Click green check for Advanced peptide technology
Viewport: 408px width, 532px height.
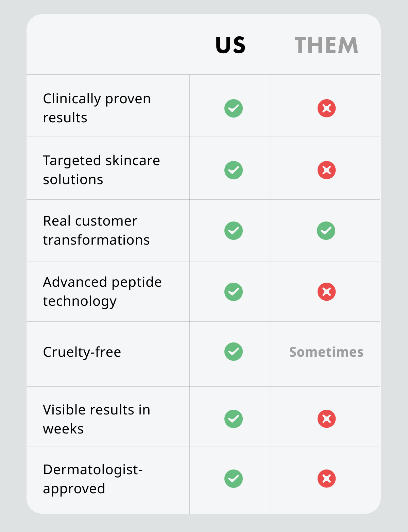click(x=234, y=292)
